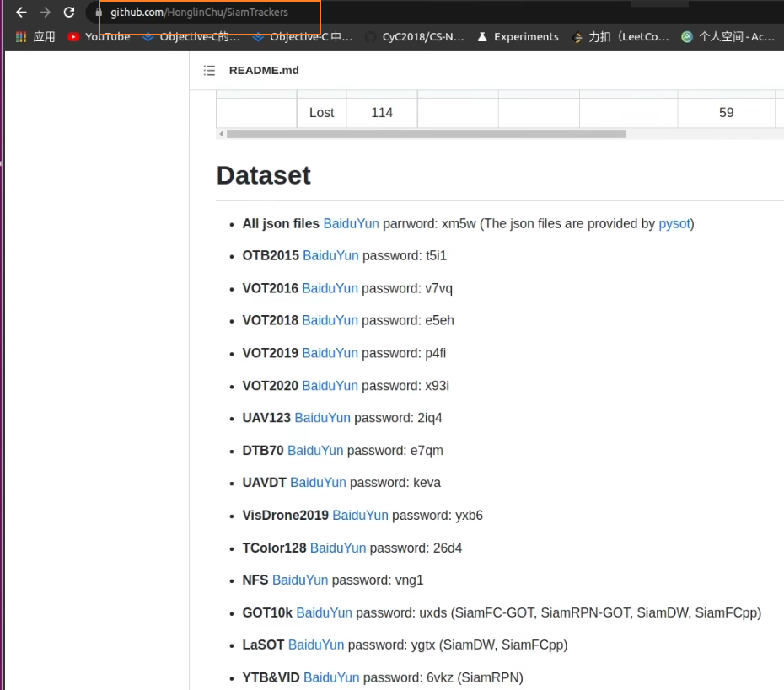Open the pysot link
Screen dimensions: 784x690
pyautogui.click(x=674, y=224)
